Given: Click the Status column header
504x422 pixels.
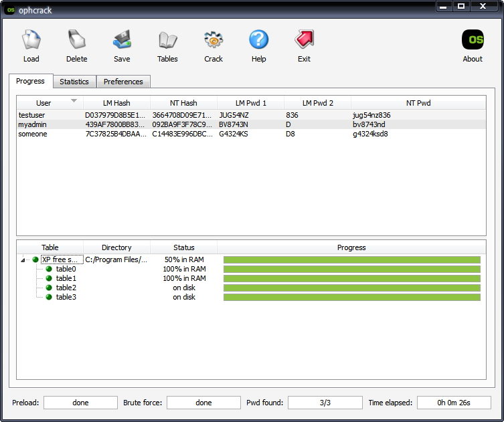Looking at the screenshot, I should (183, 247).
